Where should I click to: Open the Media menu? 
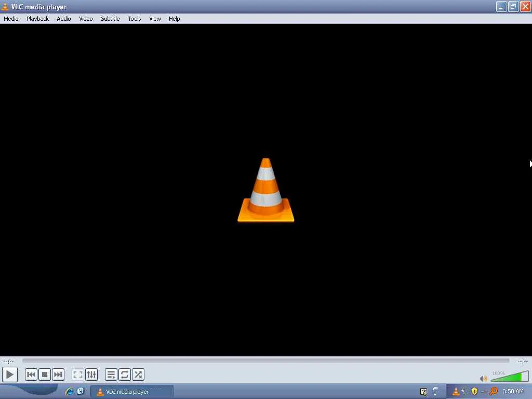pyautogui.click(x=11, y=19)
